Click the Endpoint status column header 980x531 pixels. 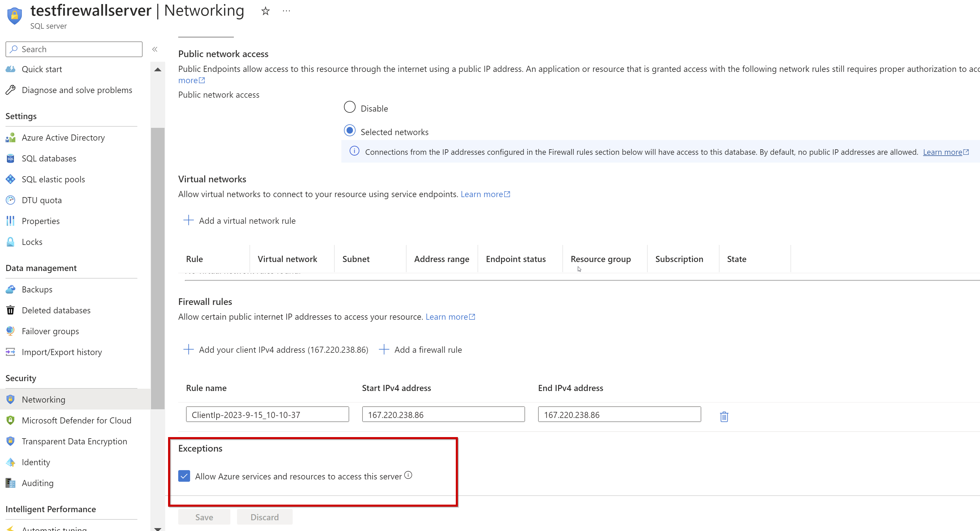[515, 259]
